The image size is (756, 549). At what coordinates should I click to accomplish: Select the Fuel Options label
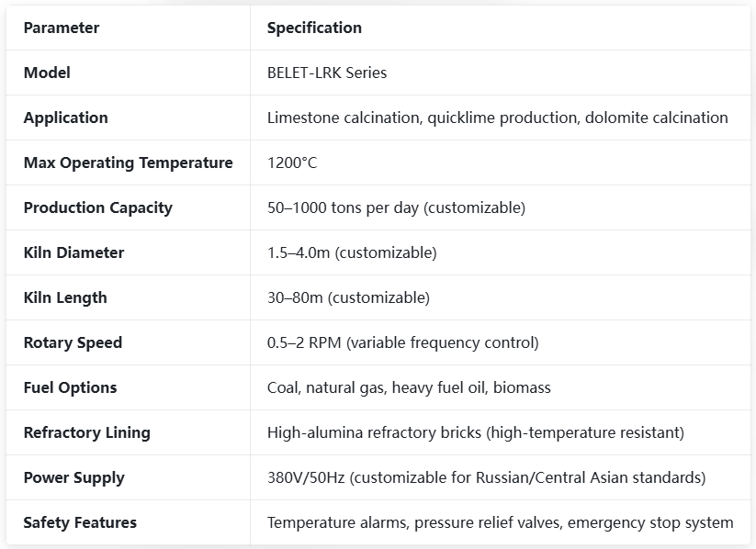70,387
